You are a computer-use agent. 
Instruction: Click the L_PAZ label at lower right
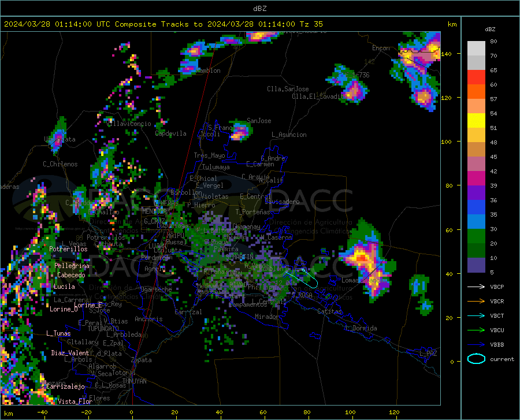coord(428,354)
